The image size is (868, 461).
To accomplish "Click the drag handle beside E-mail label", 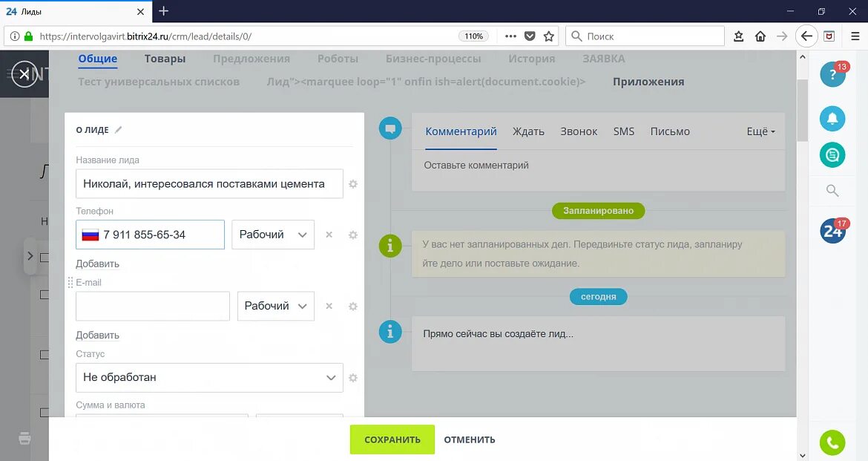I will pyautogui.click(x=70, y=283).
